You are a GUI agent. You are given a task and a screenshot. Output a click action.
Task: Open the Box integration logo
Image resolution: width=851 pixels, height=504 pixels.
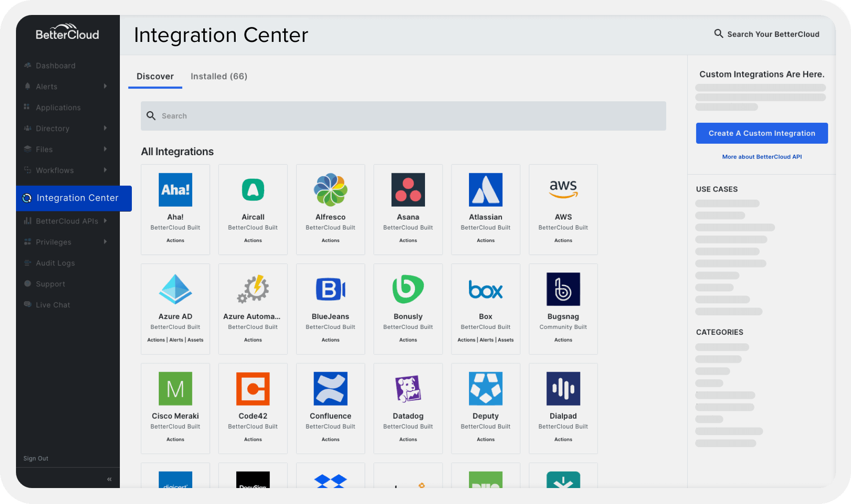point(485,289)
